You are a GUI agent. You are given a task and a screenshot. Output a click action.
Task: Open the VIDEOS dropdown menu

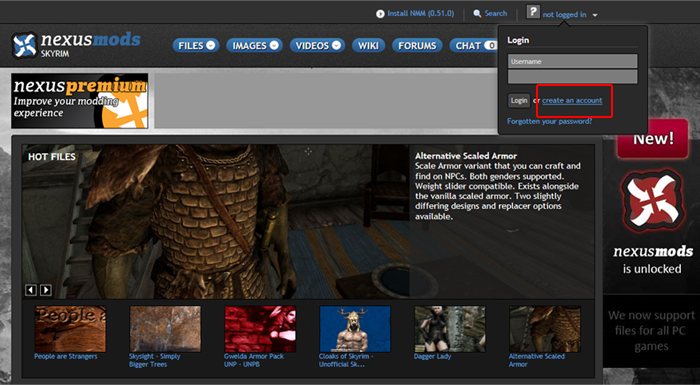(317, 46)
